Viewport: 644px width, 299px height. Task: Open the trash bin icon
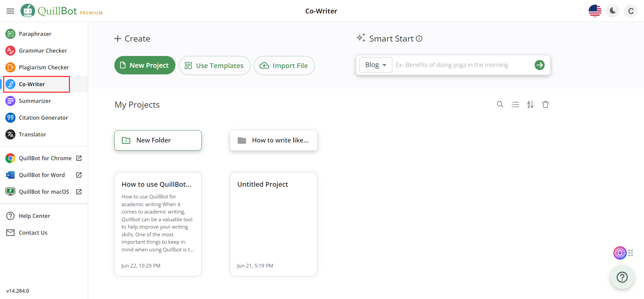(546, 105)
